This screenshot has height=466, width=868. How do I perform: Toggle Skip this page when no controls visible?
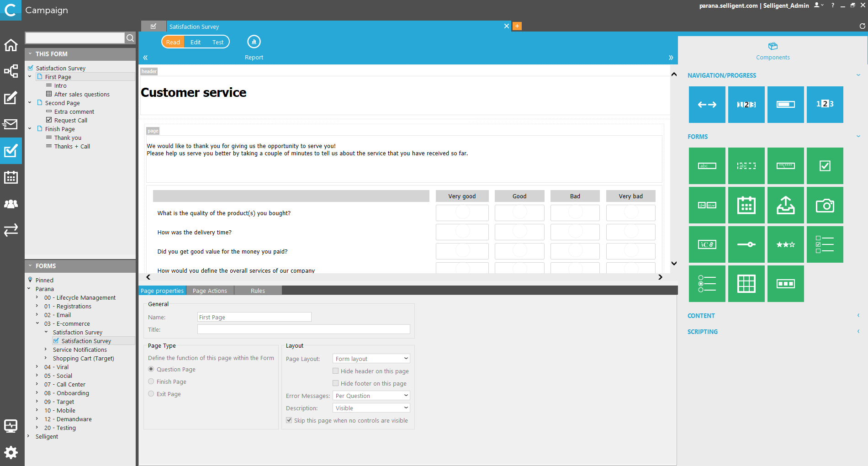tap(289, 420)
